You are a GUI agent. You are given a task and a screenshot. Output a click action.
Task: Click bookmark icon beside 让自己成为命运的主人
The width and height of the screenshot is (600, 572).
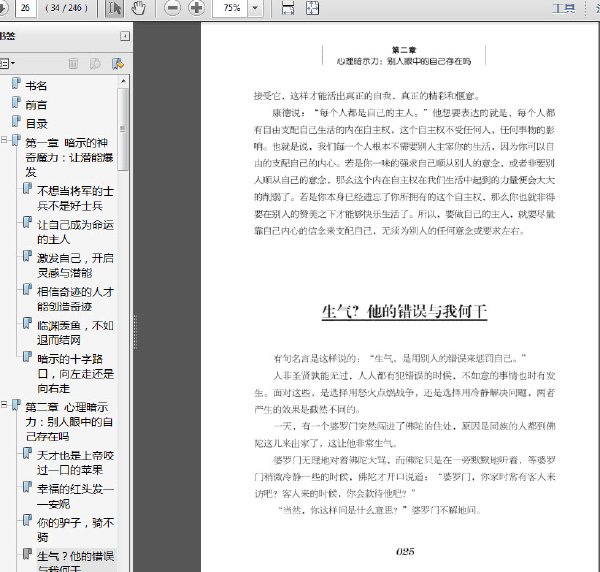(28, 222)
